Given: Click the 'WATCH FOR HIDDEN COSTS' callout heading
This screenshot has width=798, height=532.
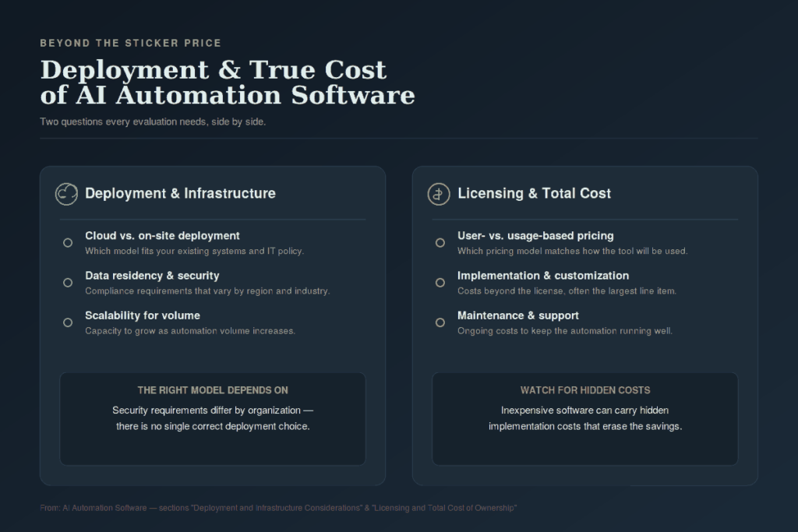Looking at the screenshot, I should pos(585,390).
